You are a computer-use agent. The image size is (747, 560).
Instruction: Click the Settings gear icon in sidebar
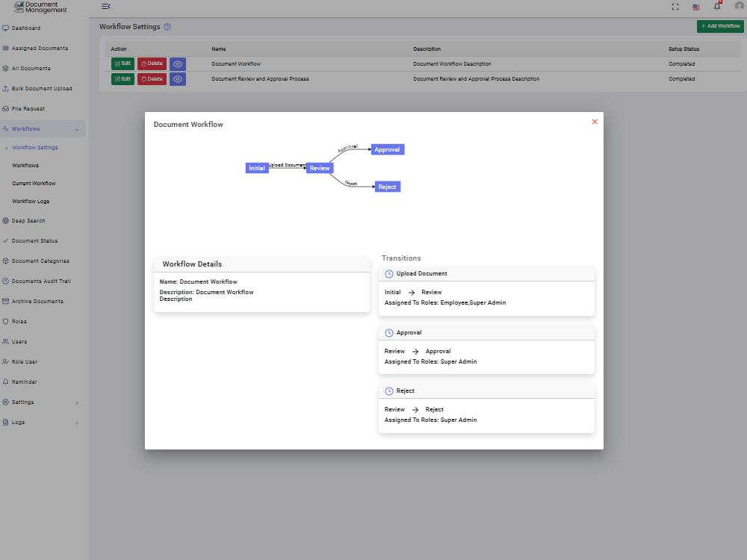point(6,402)
